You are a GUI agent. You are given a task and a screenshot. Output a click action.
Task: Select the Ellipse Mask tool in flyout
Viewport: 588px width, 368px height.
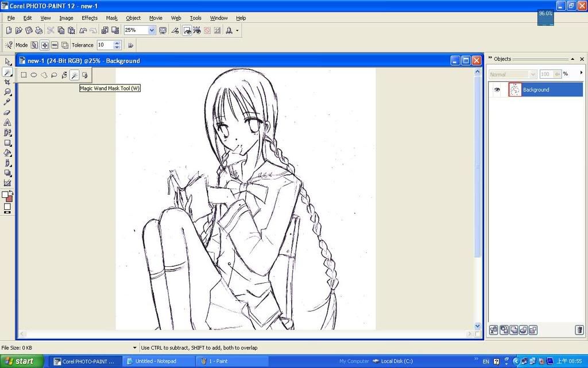(34, 75)
